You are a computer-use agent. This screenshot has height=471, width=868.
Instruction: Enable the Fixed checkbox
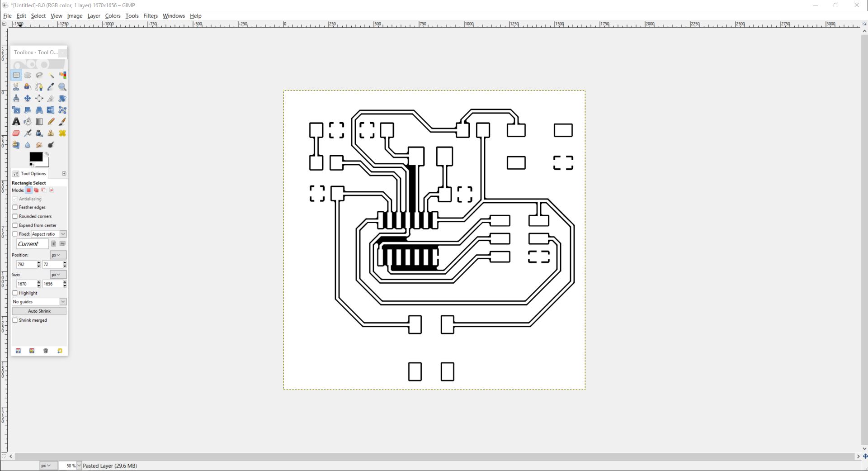tap(15, 234)
